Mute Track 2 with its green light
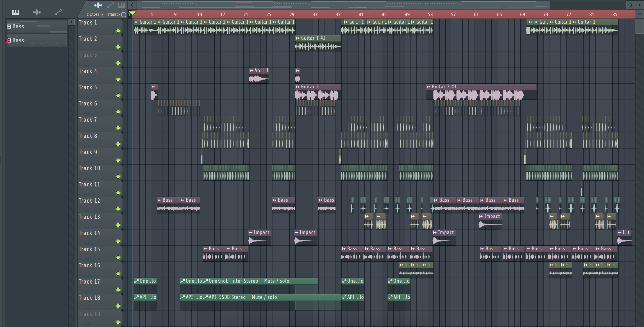 (x=118, y=47)
